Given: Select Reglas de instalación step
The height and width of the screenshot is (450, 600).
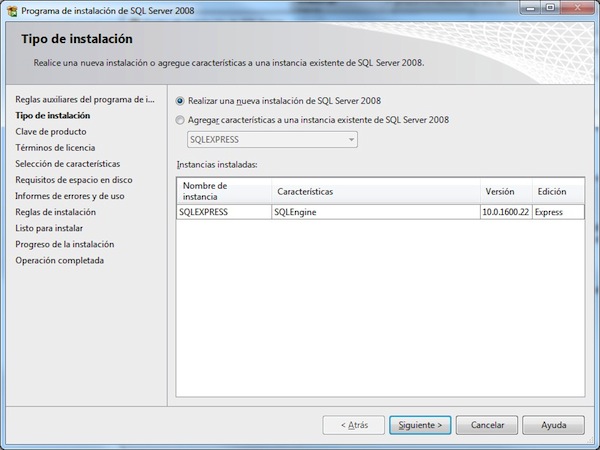Looking at the screenshot, I should 55,212.
